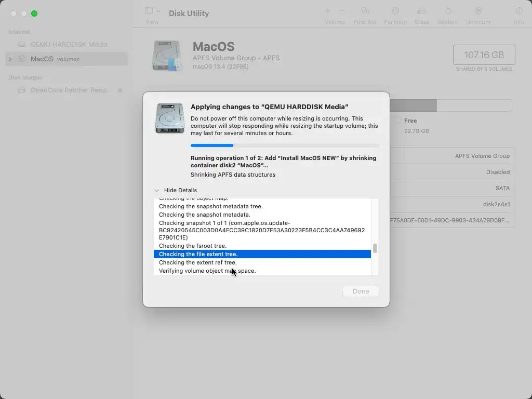Click the Free 22.79 GB legend
Viewport: 532px width, 399px height.
point(413,126)
